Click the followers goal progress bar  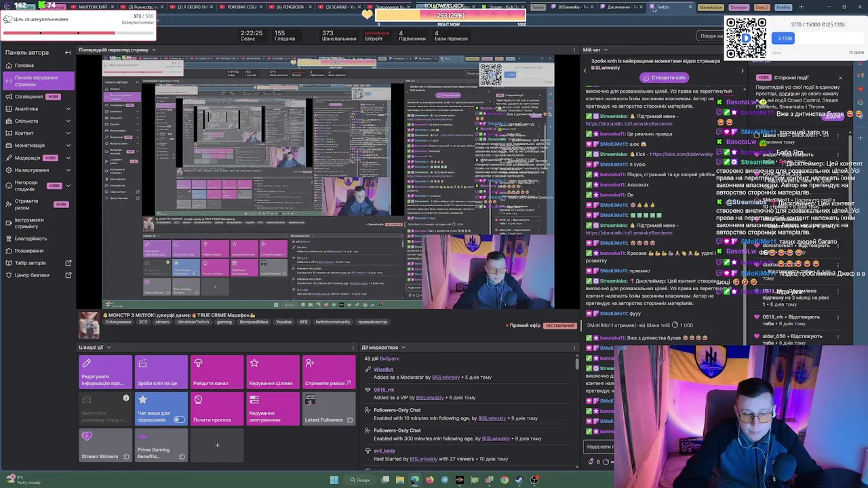coord(451,16)
